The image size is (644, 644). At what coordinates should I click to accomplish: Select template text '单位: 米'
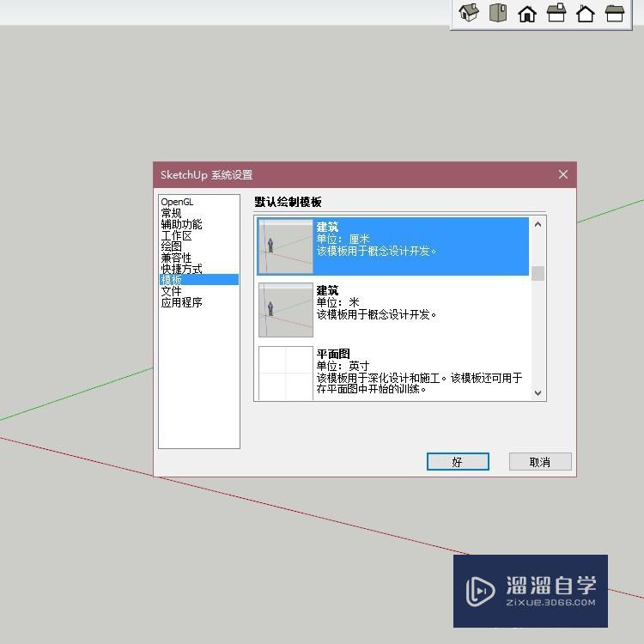tap(337, 303)
